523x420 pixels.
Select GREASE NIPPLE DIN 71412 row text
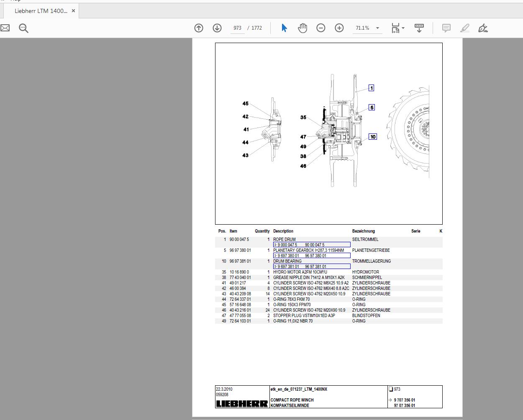(x=309, y=277)
